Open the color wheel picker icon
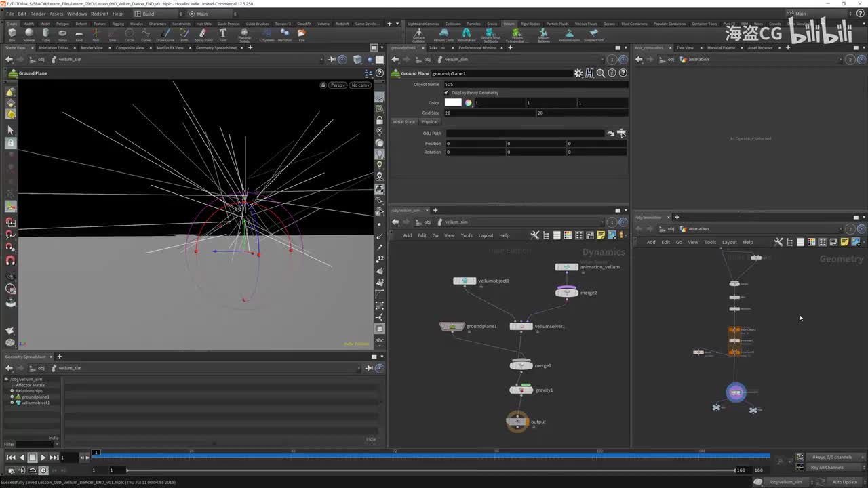The width and height of the screenshot is (868, 488). 468,103
